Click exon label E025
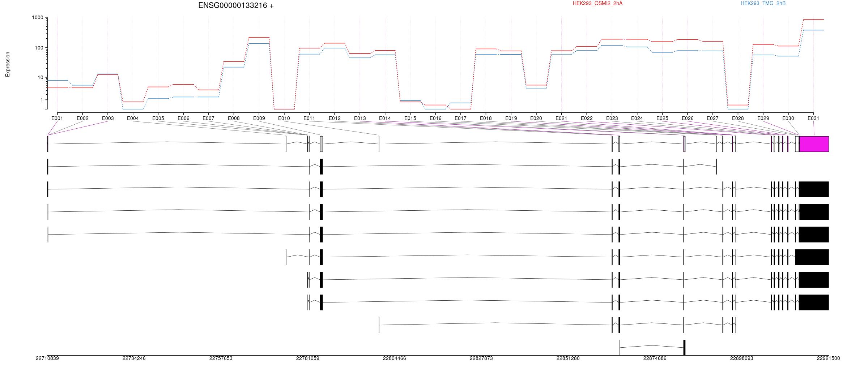This screenshot has width=868, height=365. click(x=662, y=118)
